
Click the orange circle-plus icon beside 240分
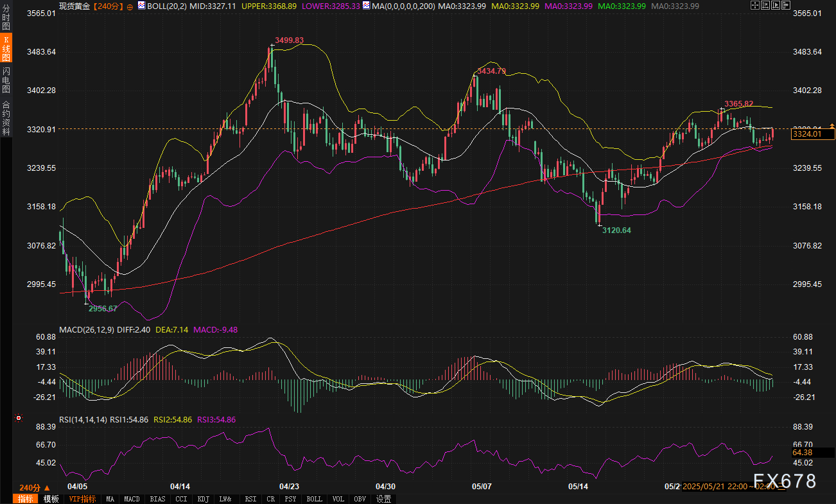(130, 6)
